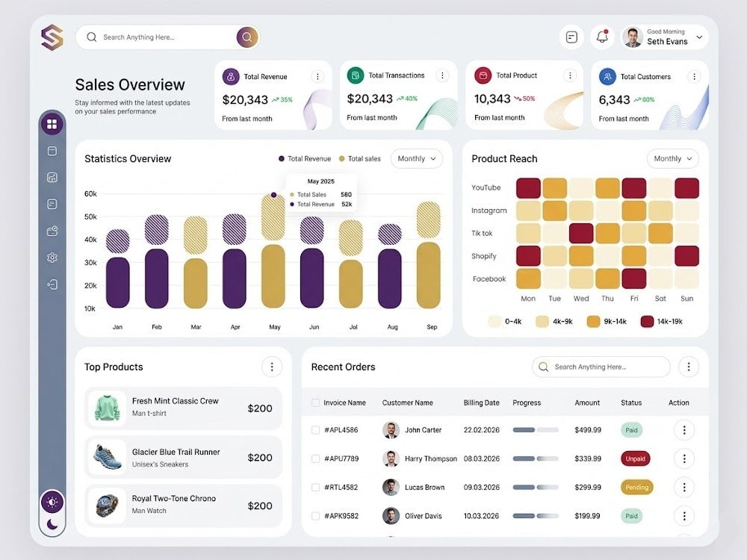
Task: Focus the Recent Orders search field
Action: tap(601, 367)
